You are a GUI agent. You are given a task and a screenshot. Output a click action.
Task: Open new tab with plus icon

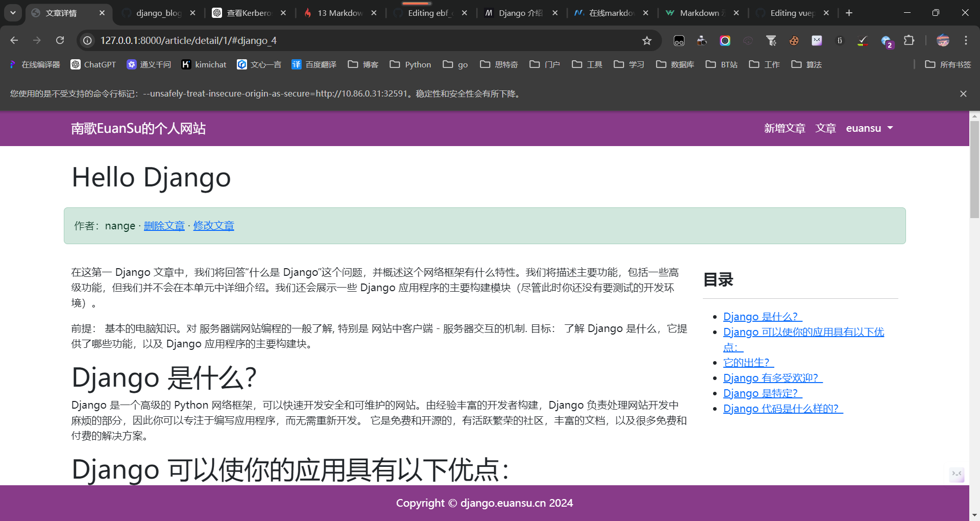[x=849, y=13]
